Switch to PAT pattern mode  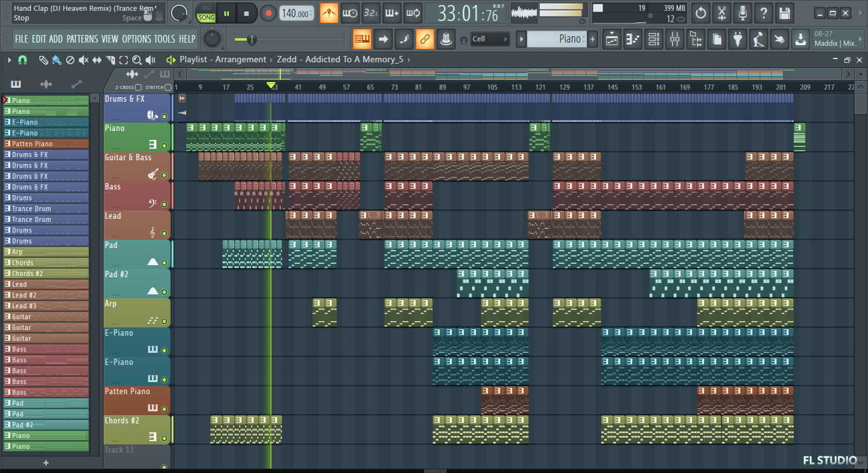tap(207, 8)
